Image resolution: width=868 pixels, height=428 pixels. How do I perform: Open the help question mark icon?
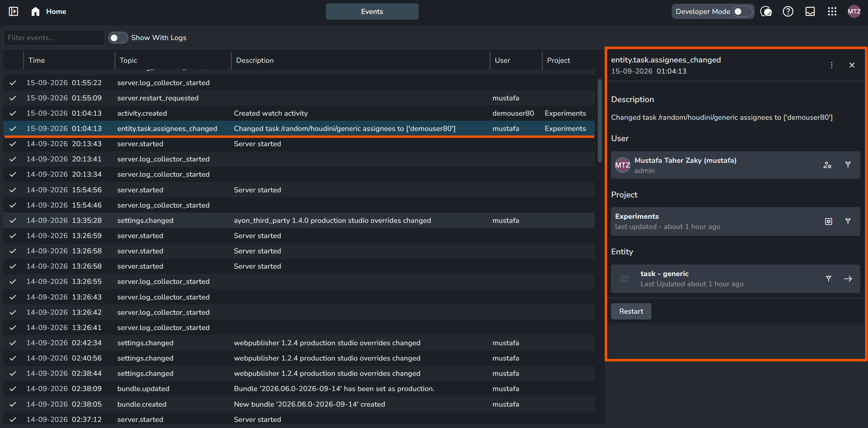tap(788, 12)
